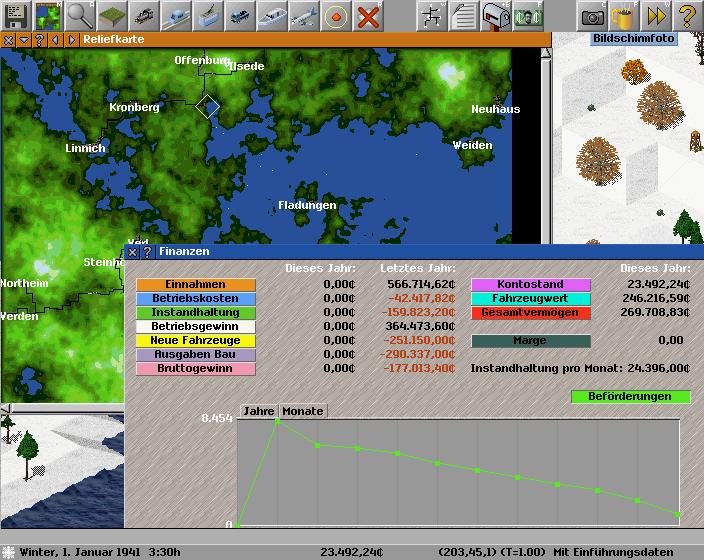Open the ship building tools icon
Screen dimensions: 704x560
(x=272, y=16)
